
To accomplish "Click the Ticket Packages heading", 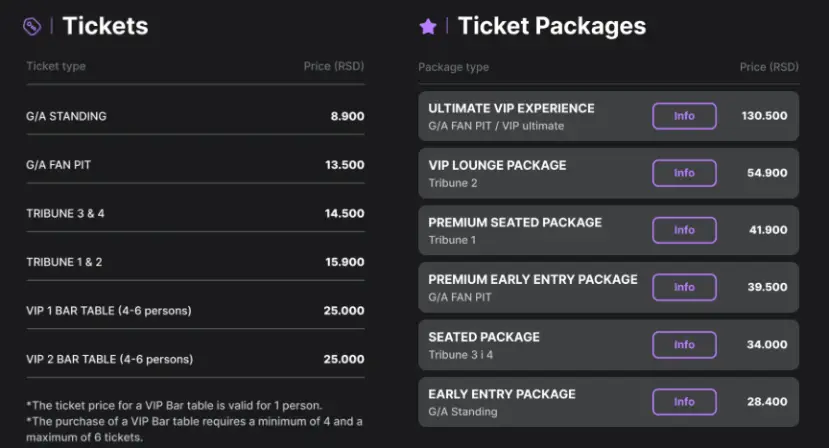I will click(x=551, y=26).
